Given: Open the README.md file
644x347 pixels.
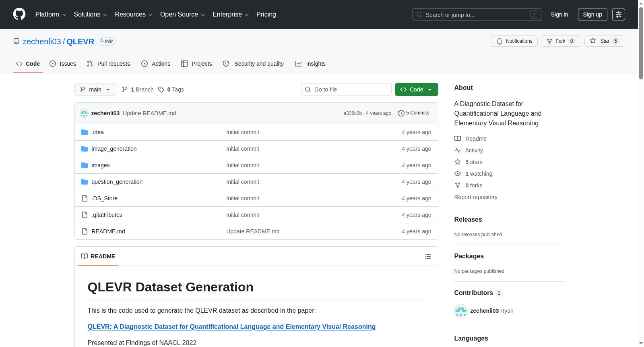Looking at the screenshot, I should (x=108, y=231).
